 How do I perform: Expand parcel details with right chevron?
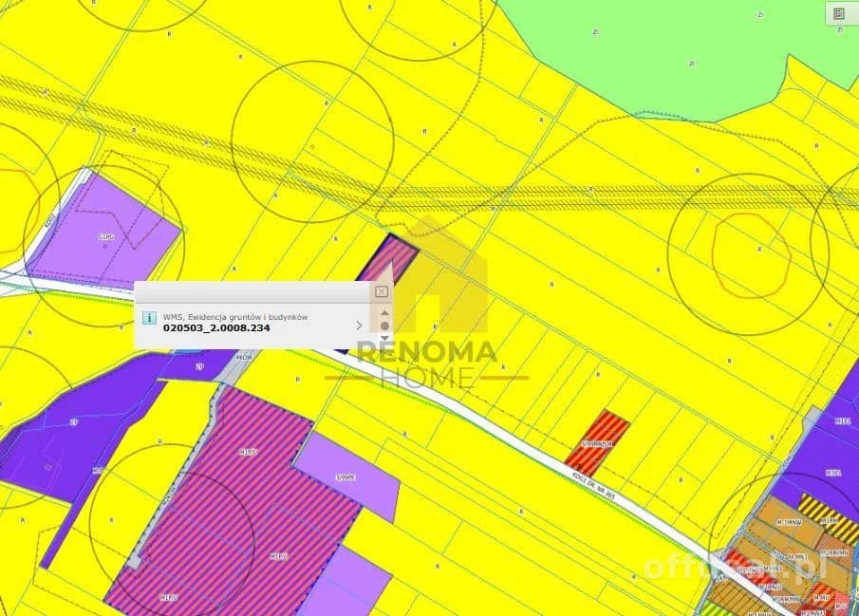coord(360,326)
